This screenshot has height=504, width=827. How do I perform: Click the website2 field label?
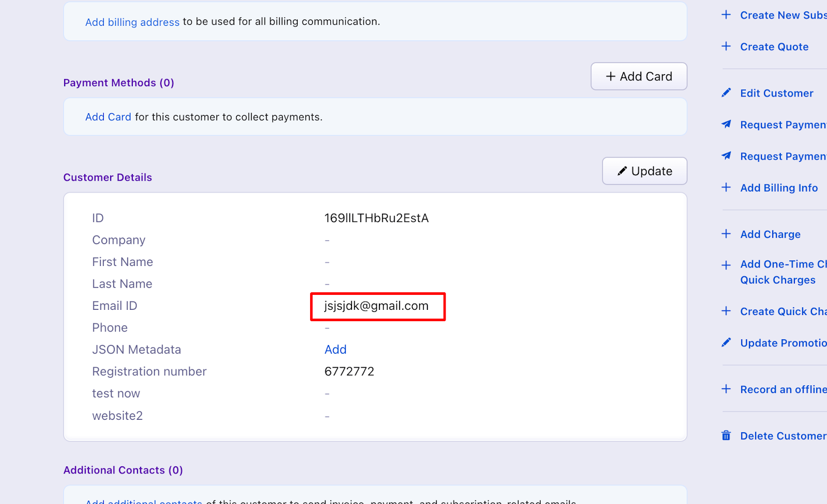tap(117, 416)
